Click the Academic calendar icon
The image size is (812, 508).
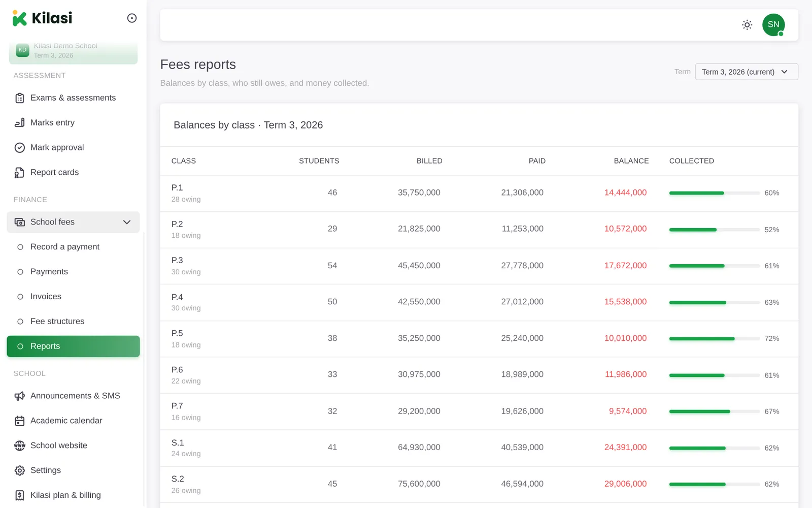click(20, 421)
